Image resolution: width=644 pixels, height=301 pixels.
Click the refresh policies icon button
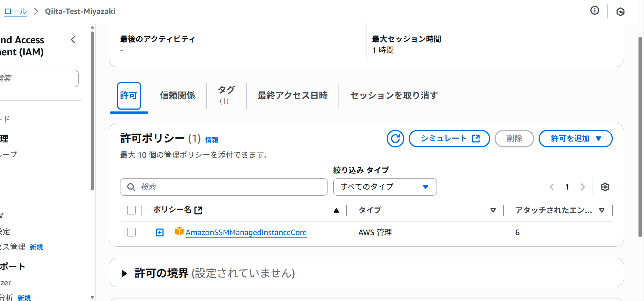pos(395,139)
